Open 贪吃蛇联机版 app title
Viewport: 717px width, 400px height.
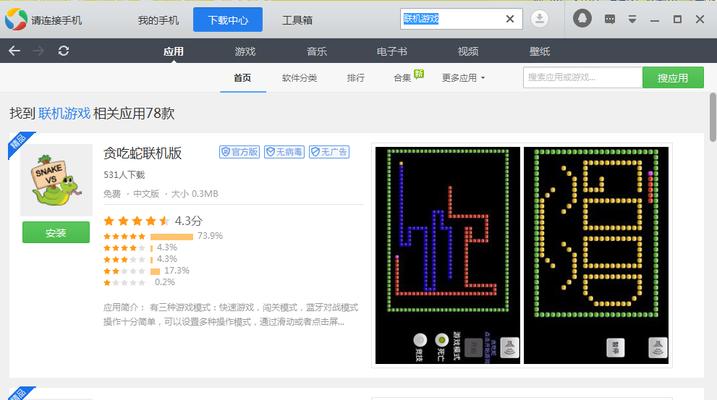click(x=143, y=153)
